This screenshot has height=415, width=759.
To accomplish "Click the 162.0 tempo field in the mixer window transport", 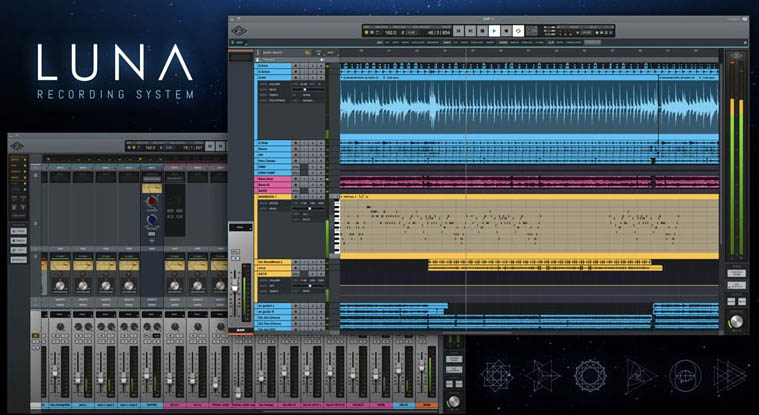I will 150,147.
